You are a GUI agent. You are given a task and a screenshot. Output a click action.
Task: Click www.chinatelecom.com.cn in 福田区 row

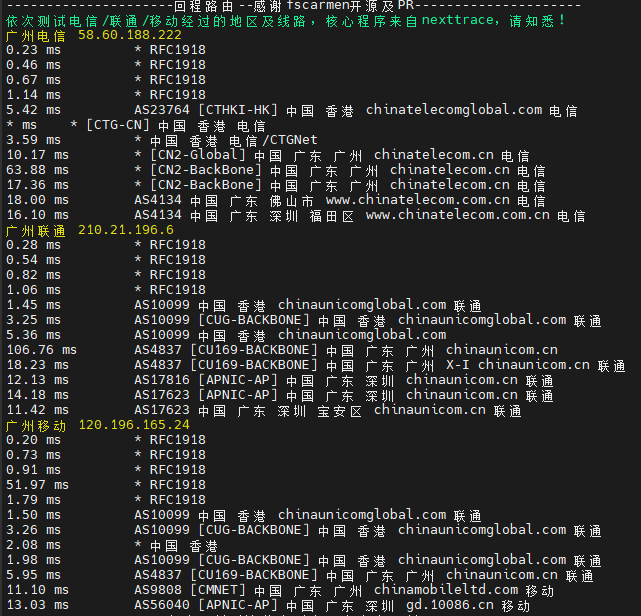coord(457,215)
